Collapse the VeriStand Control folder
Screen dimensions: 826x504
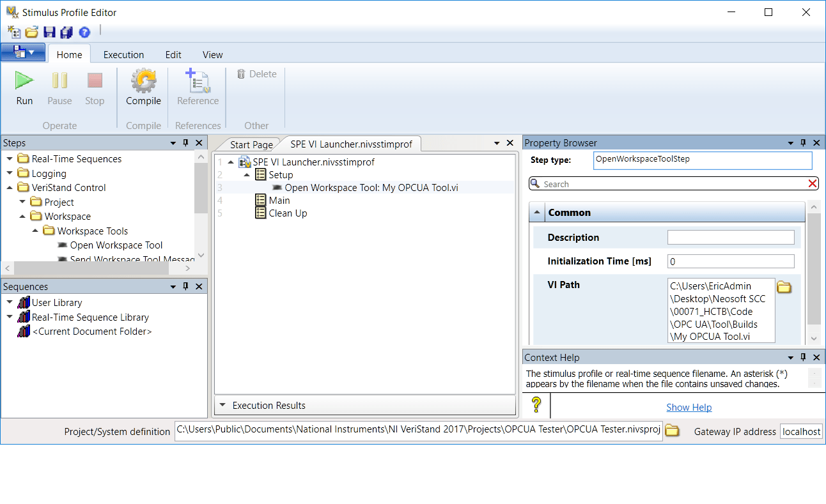pos(9,187)
